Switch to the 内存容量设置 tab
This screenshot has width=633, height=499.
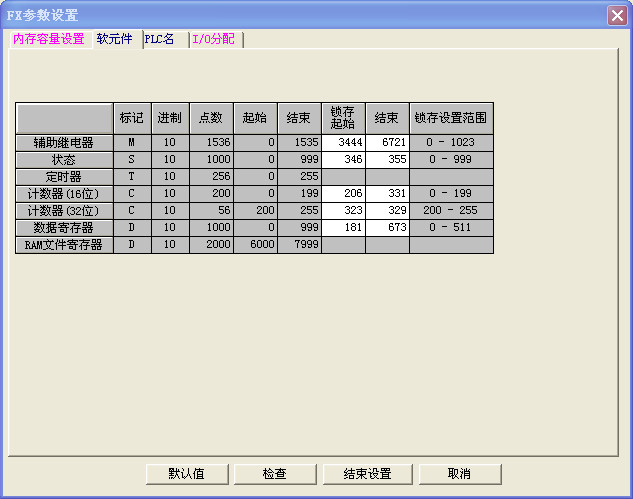click(x=48, y=39)
